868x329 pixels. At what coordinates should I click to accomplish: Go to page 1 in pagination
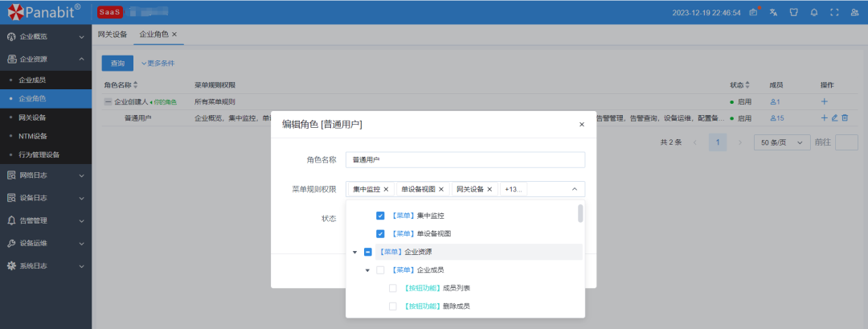718,142
